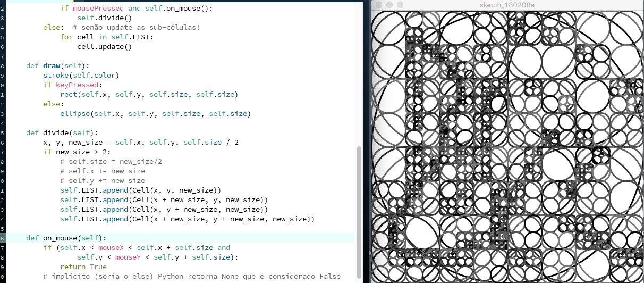Image resolution: width=644 pixels, height=283 pixels.
Task: Click the 'def divide(self):' definition
Action: [62, 132]
